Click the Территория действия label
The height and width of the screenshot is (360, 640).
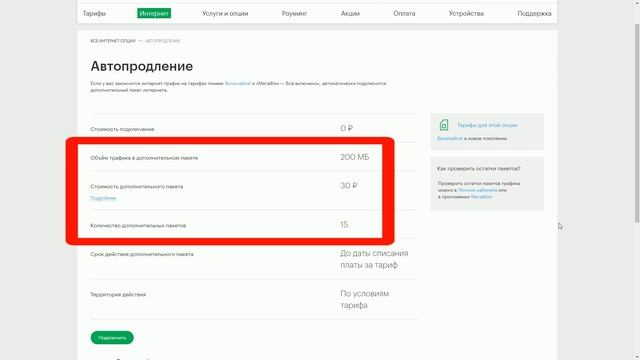pos(118,294)
